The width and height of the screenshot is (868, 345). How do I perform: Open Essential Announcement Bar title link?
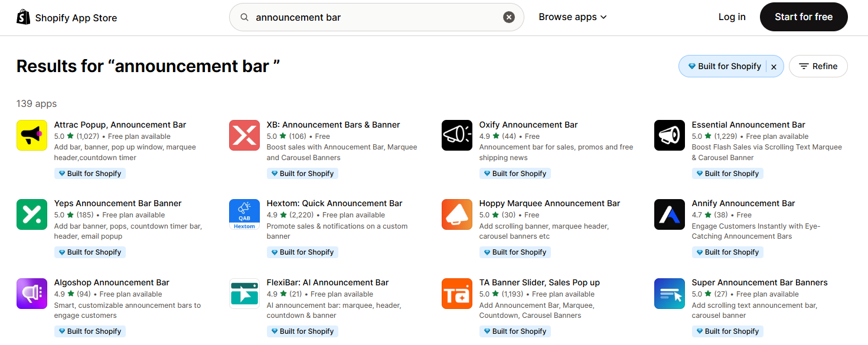pyautogui.click(x=748, y=125)
